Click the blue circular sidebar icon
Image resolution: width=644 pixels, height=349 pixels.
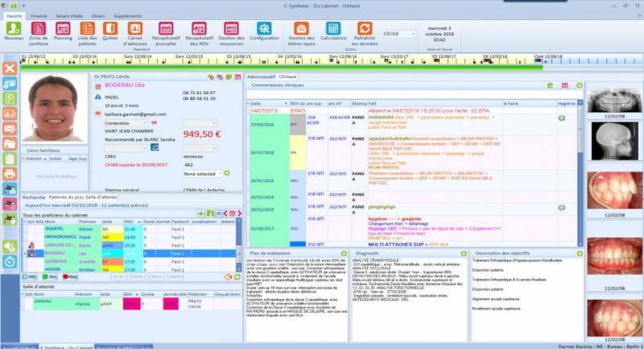pyautogui.click(x=10, y=262)
